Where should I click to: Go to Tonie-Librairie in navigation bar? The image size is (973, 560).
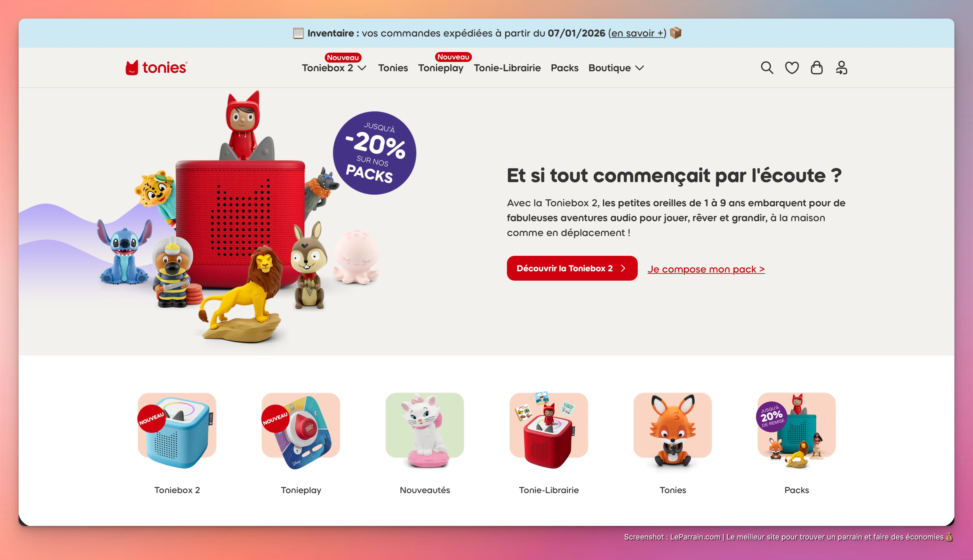coord(507,68)
